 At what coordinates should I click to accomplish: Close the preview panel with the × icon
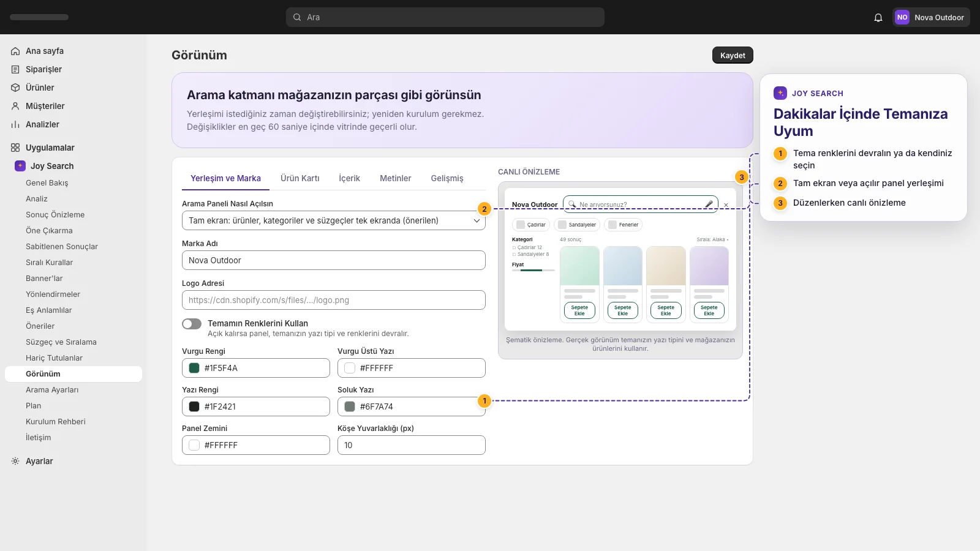[x=726, y=205]
